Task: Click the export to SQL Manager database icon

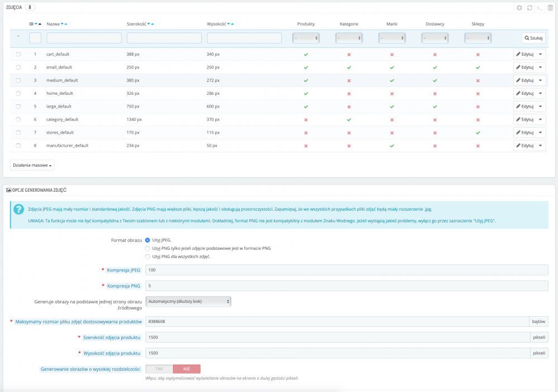Action: (x=550, y=8)
